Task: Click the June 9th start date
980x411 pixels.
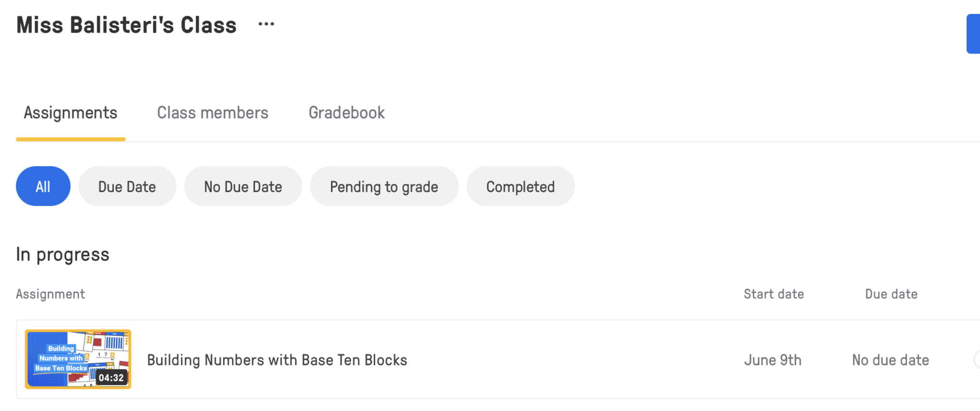Action: click(x=772, y=360)
